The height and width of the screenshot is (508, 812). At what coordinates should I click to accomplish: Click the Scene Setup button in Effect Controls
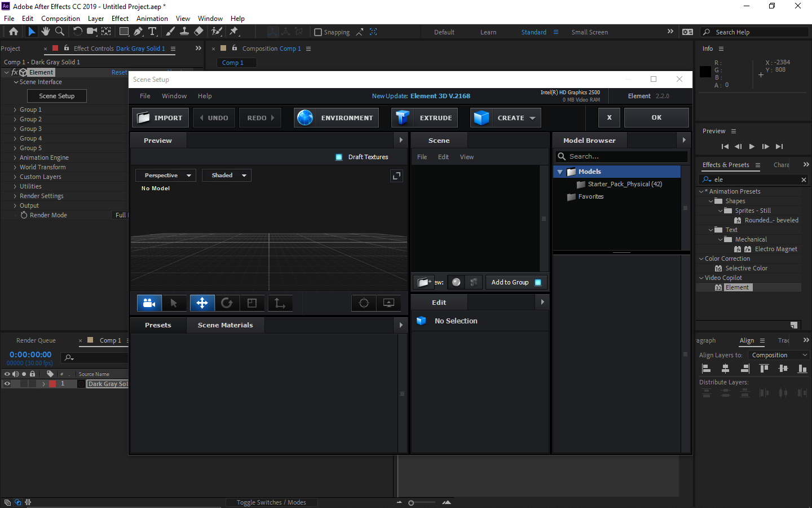57,96
